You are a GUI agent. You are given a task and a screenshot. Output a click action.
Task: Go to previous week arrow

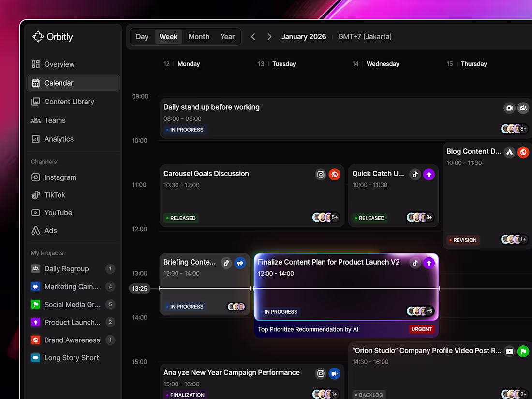point(253,37)
